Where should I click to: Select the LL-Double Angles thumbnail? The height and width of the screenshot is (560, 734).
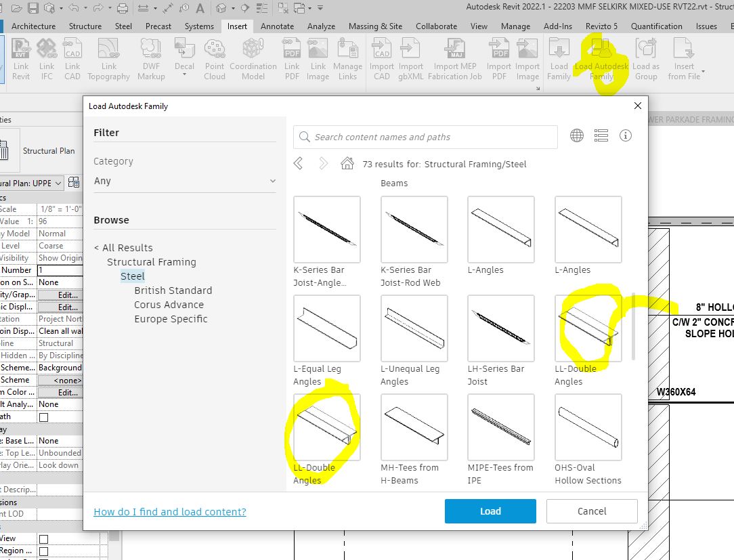click(588, 328)
